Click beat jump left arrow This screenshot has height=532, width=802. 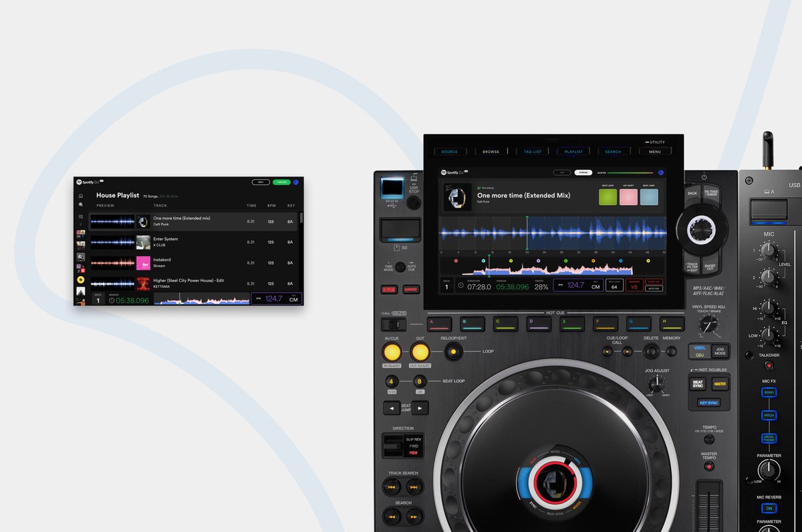[x=392, y=408]
